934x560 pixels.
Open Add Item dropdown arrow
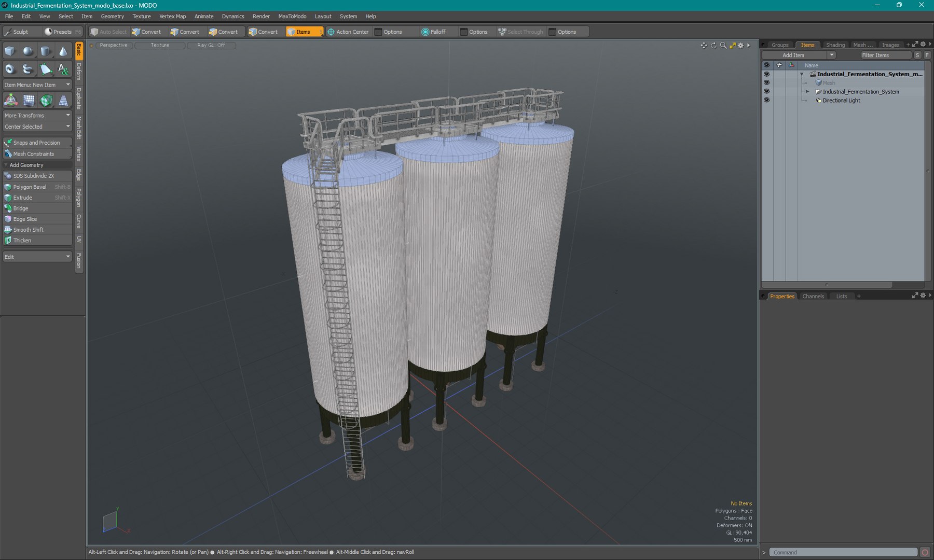[x=832, y=55]
